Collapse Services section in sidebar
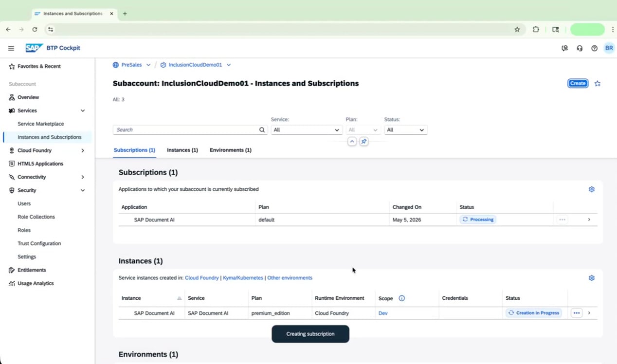Image resolution: width=617 pixels, height=364 pixels. click(83, 111)
